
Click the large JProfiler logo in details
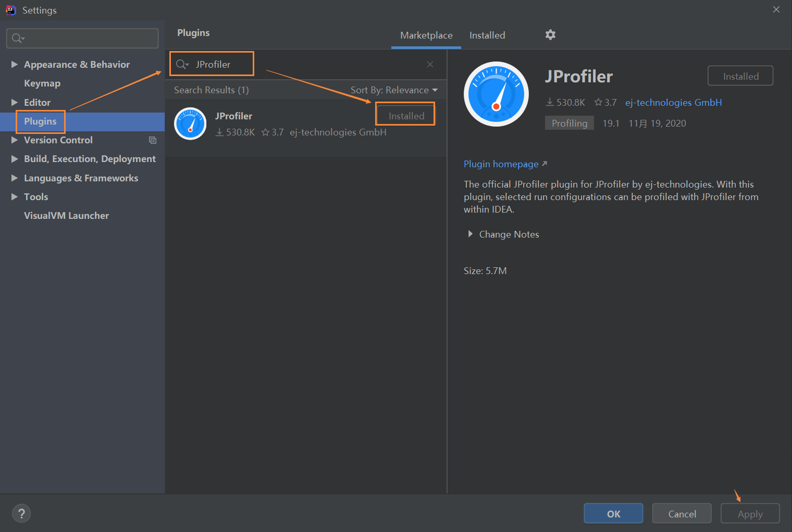click(x=496, y=94)
